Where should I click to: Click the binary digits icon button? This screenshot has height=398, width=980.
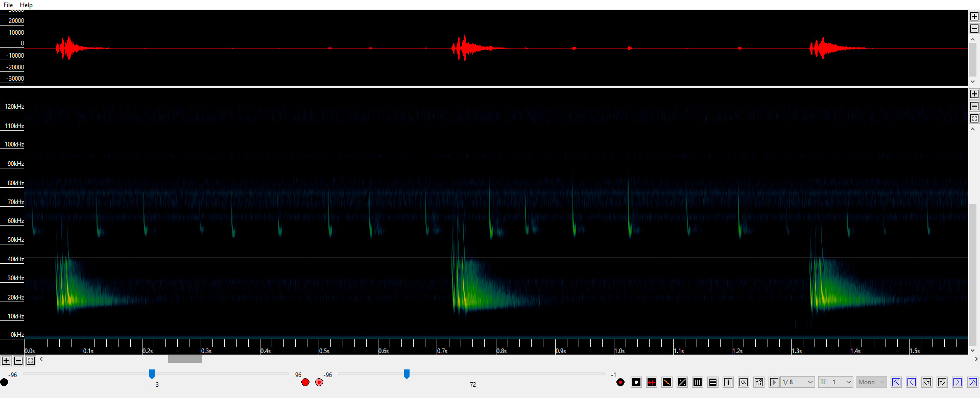pos(758,382)
